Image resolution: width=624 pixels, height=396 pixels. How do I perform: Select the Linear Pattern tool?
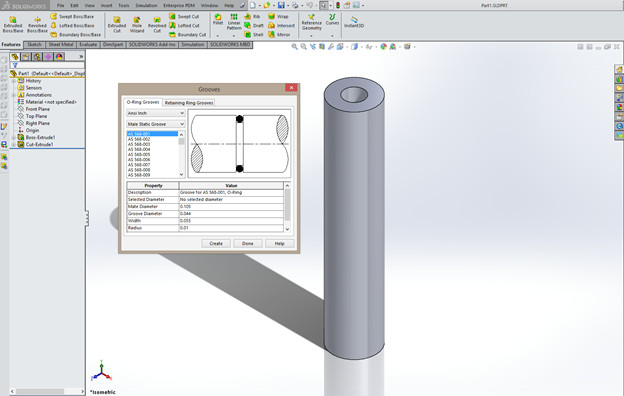[x=234, y=22]
